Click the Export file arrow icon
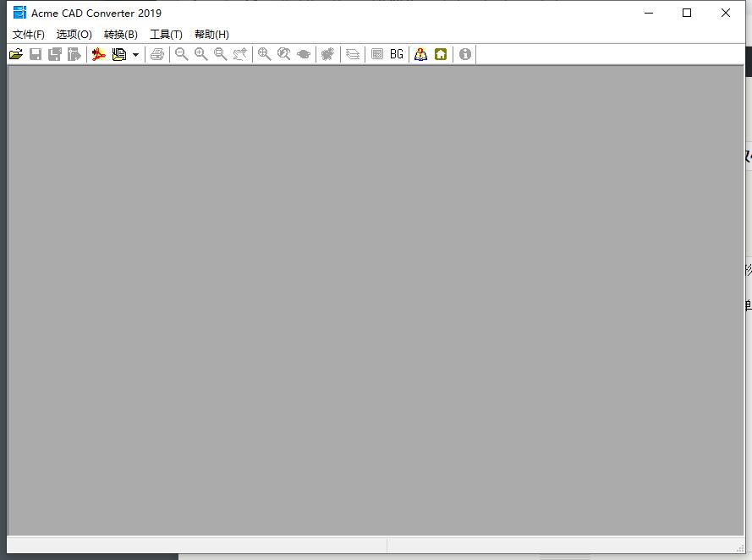The height and width of the screenshot is (560, 752). point(74,54)
